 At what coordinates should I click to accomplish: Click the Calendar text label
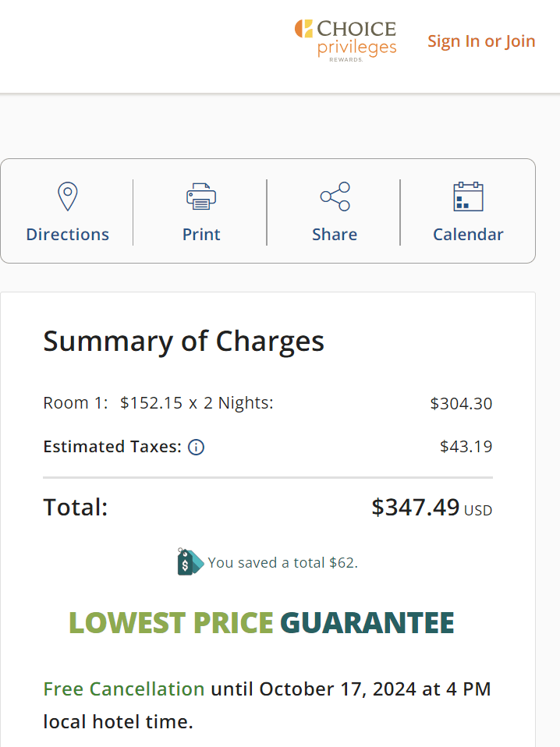click(x=468, y=235)
